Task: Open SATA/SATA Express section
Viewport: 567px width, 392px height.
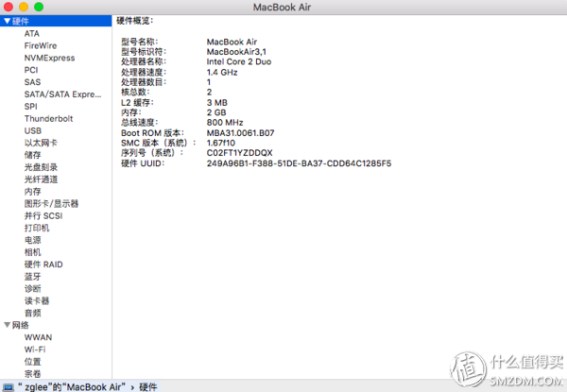Action: [62, 94]
